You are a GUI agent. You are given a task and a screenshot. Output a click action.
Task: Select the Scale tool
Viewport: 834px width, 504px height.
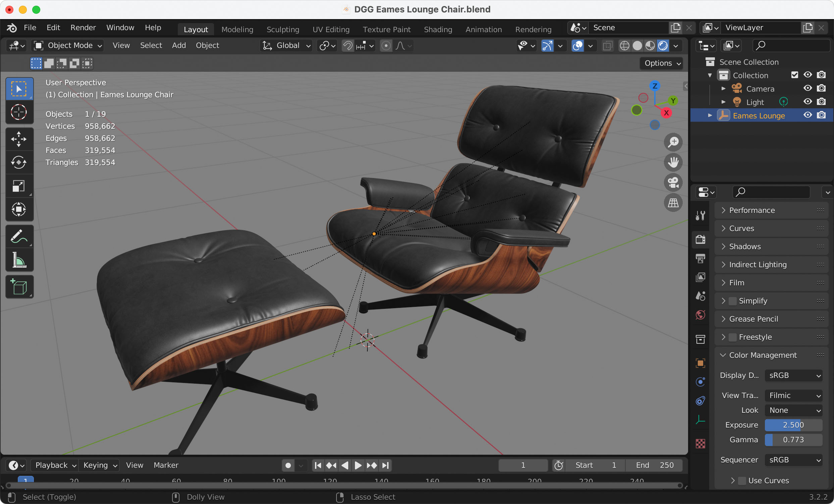click(19, 186)
